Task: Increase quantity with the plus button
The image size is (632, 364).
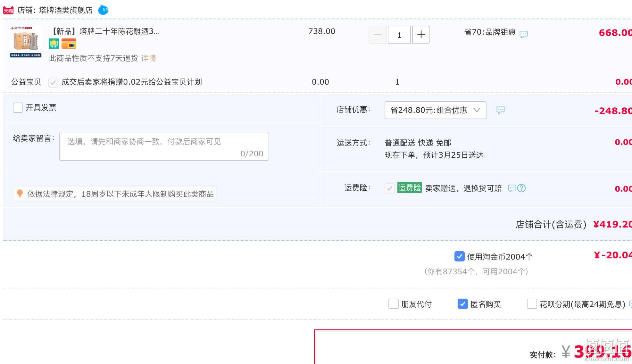Action: coord(421,35)
